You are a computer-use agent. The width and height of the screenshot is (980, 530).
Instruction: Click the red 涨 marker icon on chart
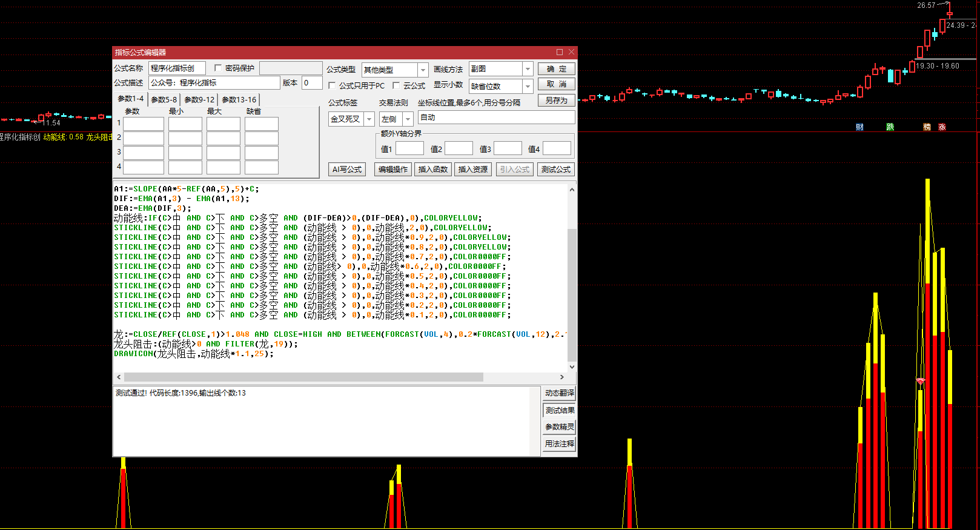pos(942,127)
